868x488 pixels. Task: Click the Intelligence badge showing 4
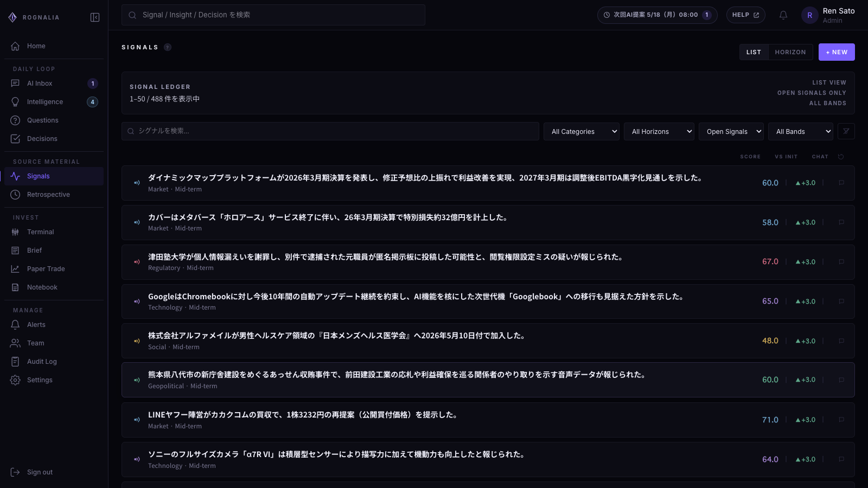(92, 102)
